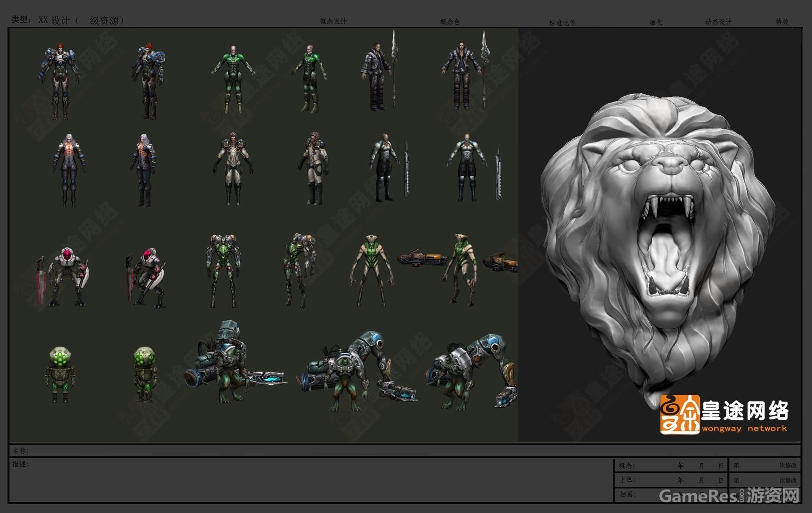Select the 概念色 stage label
The height and width of the screenshot is (513, 812).
click(450, 22)
